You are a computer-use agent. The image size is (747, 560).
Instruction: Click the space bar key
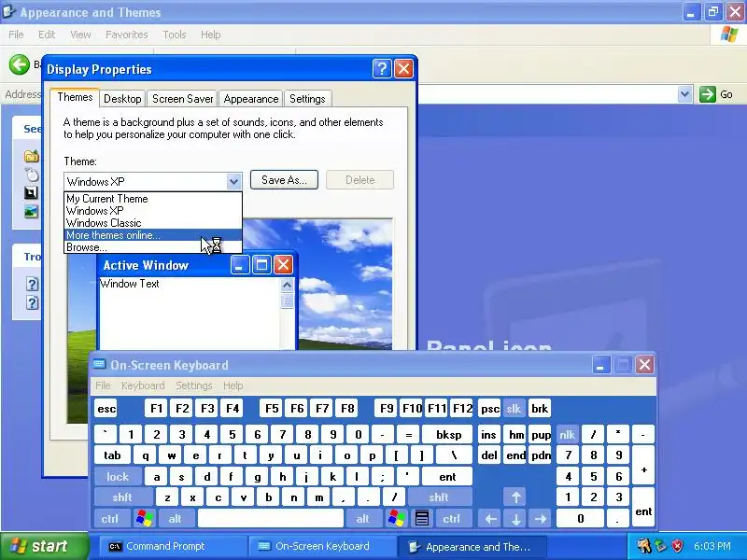(271, 518)
